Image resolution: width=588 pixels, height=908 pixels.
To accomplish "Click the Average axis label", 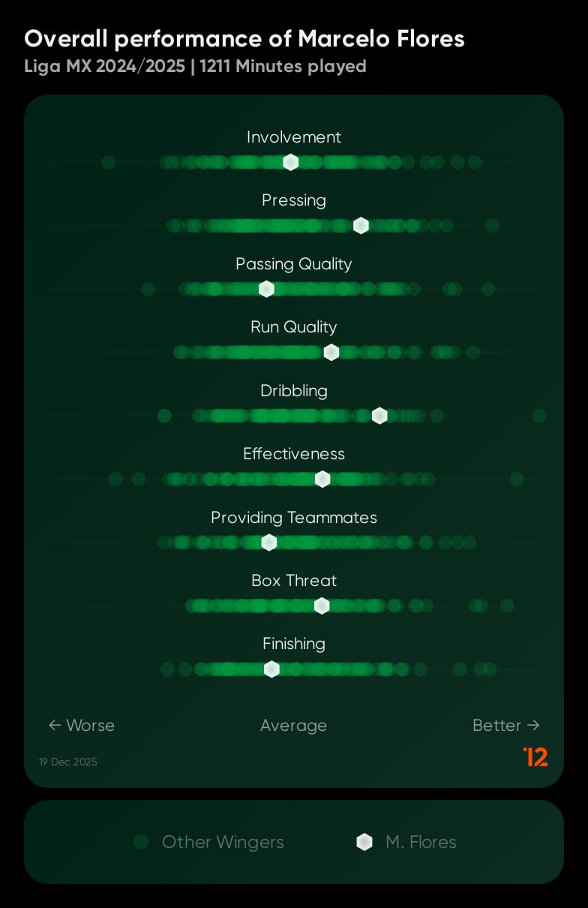I will pos(293,726).
